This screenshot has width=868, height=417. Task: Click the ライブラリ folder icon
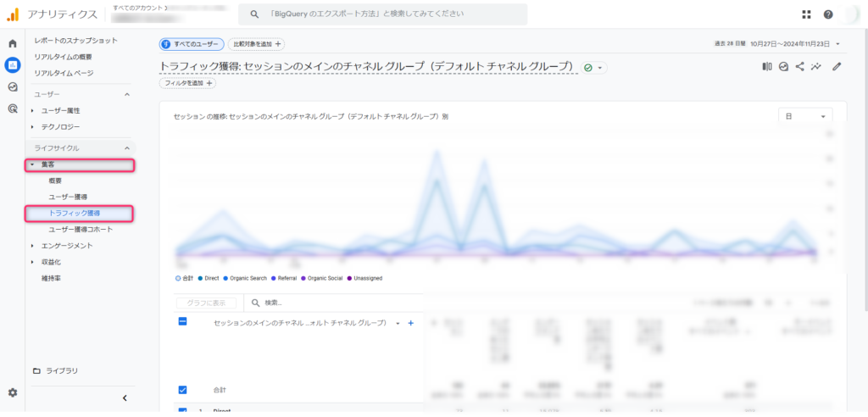click(x=37, y=370)
